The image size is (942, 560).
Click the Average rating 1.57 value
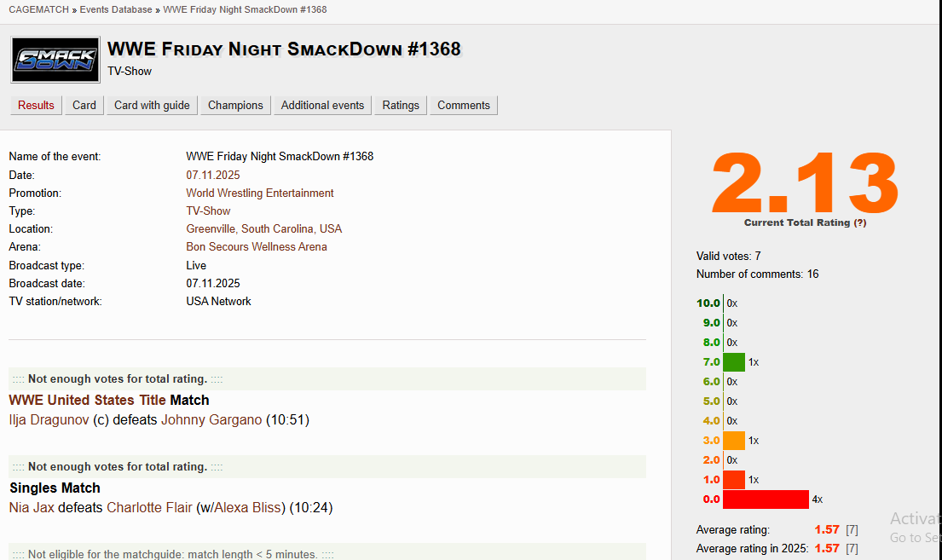click(x=827, y=530)
